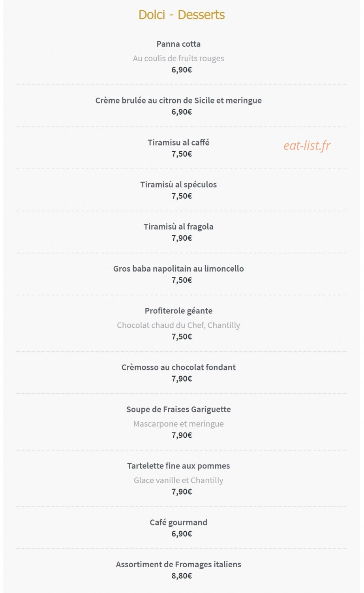Image resolution: width=364 pixels, height=593 pixels.
Task: Click Glace vanille et Chantilly description
Action: pos(178,480)
